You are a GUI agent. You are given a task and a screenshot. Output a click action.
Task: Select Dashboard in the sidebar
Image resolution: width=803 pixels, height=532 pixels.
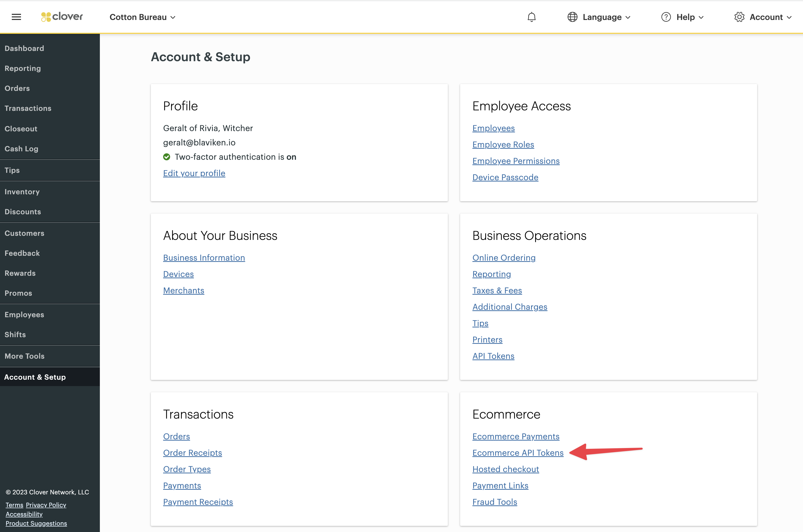tap(24, 48)
